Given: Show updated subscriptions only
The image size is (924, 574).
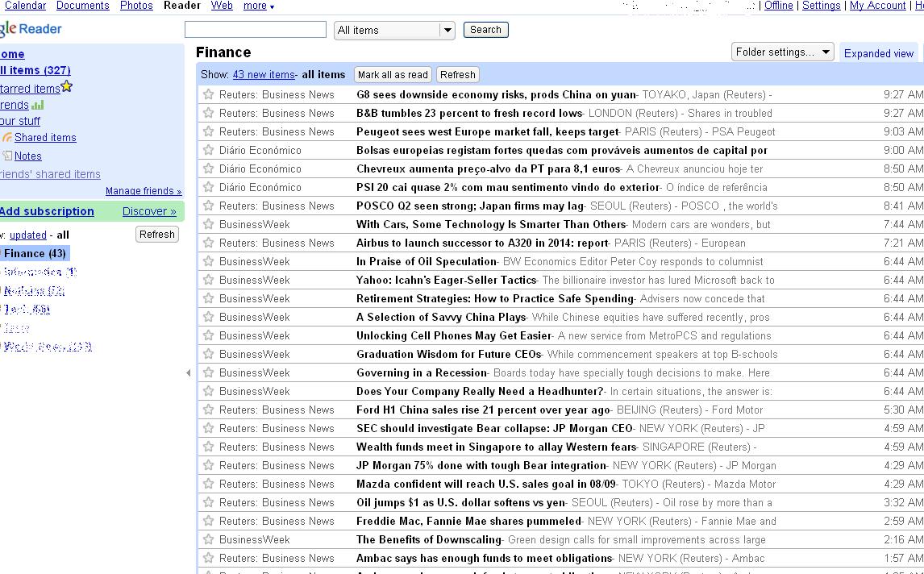Looking at the screenshot, I should coord(27,235).
